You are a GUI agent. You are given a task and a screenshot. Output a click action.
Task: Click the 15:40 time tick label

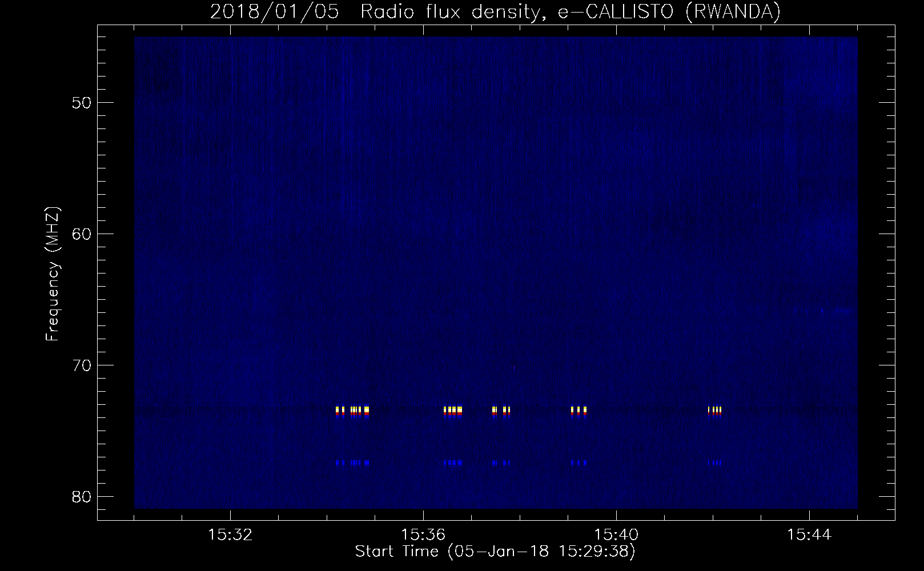pos(616,535)
